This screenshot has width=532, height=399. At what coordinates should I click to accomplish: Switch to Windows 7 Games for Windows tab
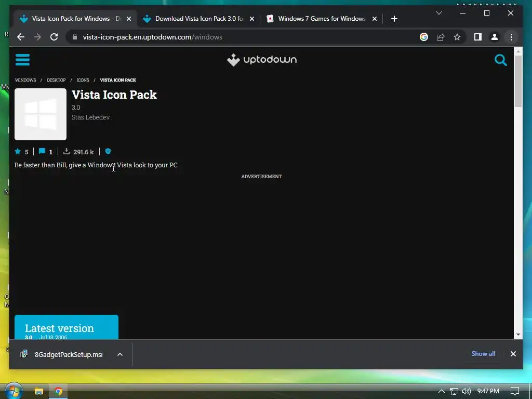pos(322,19)
